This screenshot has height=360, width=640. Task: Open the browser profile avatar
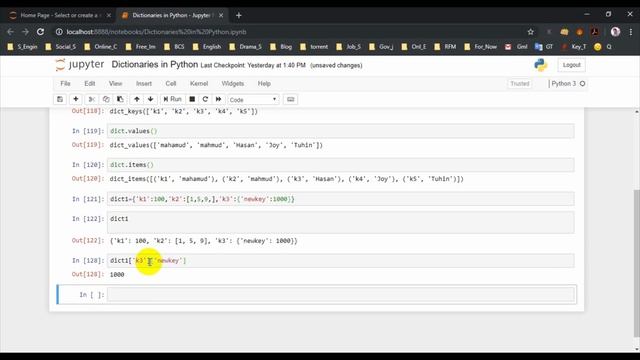click(x=616, y=31)
